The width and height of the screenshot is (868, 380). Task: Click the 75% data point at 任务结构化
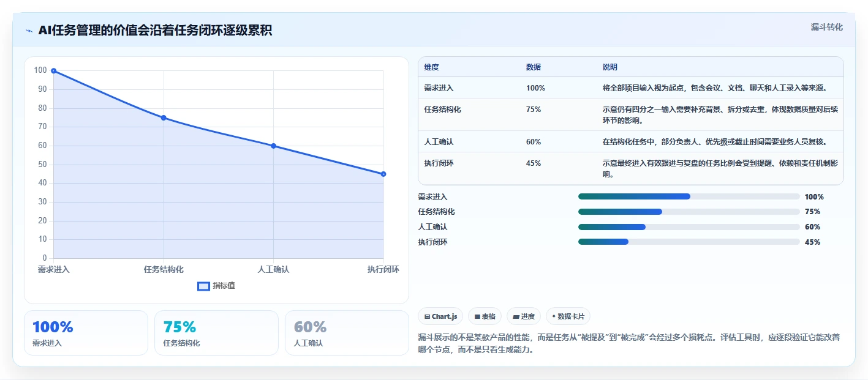point(164,117)
